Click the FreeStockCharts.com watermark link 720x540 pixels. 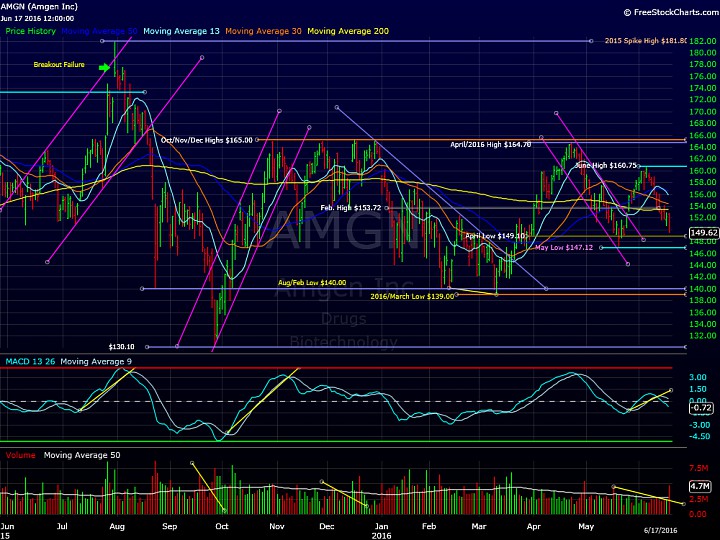(x=671, y=12)
